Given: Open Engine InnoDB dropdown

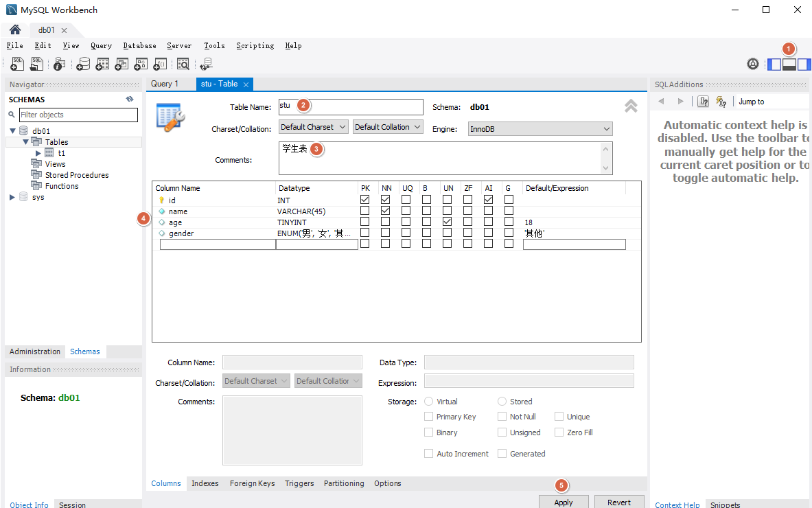Looking at the screenshot, I should pyautogui.click(x=540, y=129).
